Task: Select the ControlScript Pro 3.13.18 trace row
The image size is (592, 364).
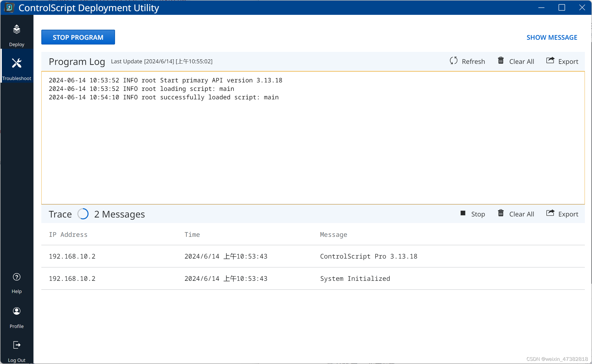Action: [x=291, y=256]
